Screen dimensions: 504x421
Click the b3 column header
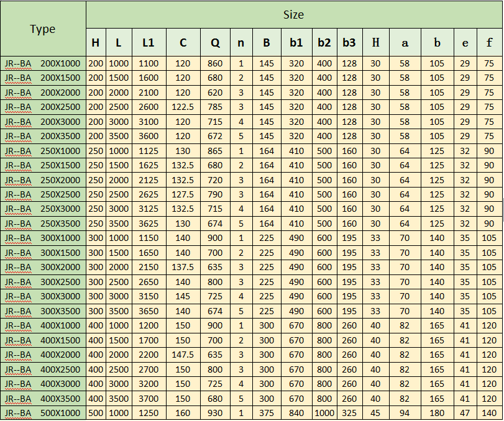coord(349,42)
